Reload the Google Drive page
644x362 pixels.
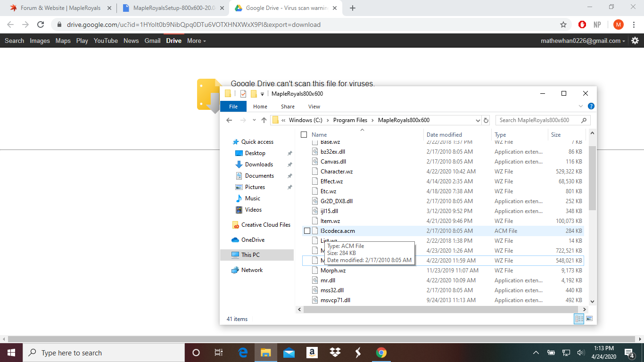41,25
